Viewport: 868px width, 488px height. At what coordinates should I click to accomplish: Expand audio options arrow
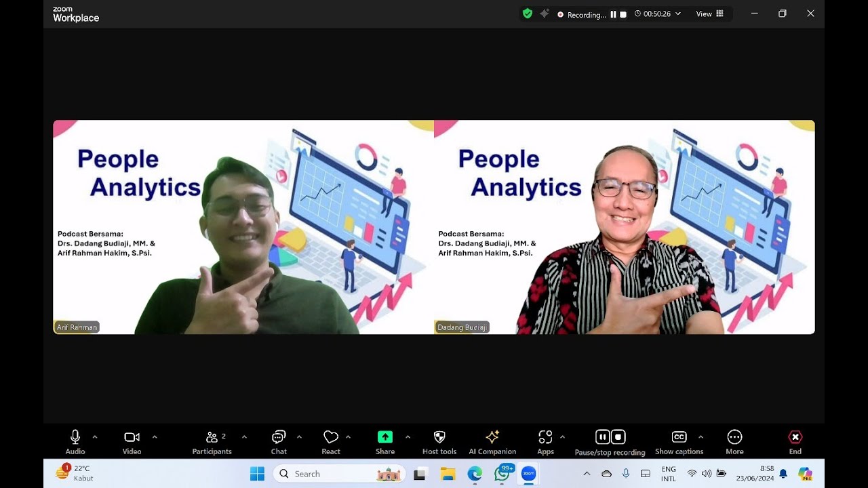coord(95,436)
